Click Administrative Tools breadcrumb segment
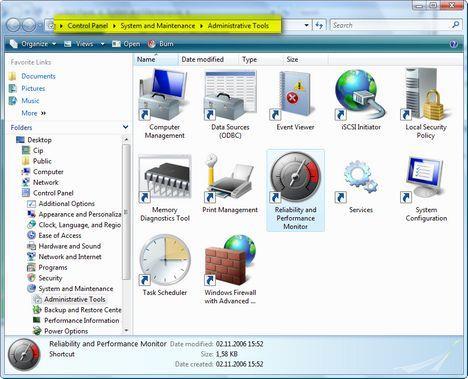 click(x=238, y=26)
